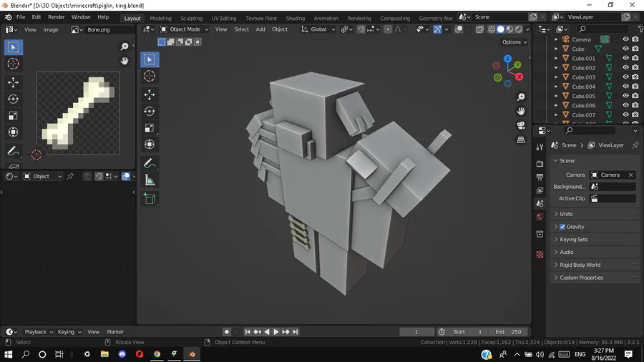The image size is (644, 362).
Task: Expand the Keying Sets panel
Action: pos(595,239)
